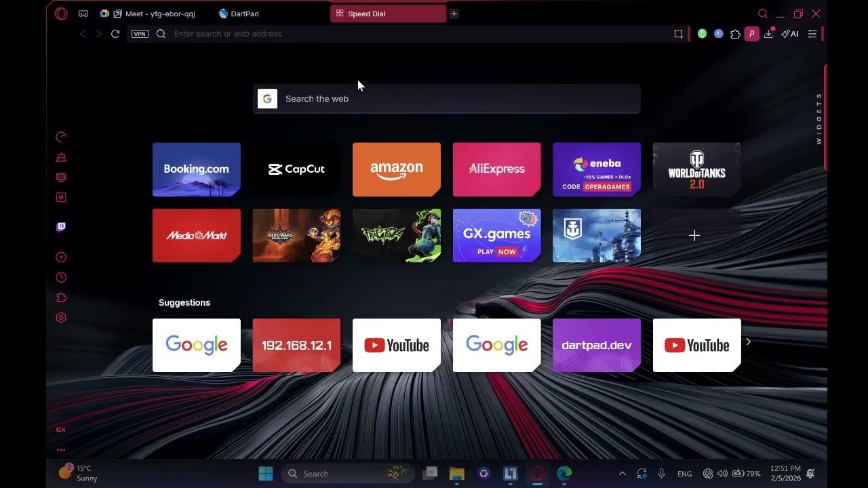The image size is (868, 488).
Task: Click the taskbar Search box
Action: (x=349, y=474)
